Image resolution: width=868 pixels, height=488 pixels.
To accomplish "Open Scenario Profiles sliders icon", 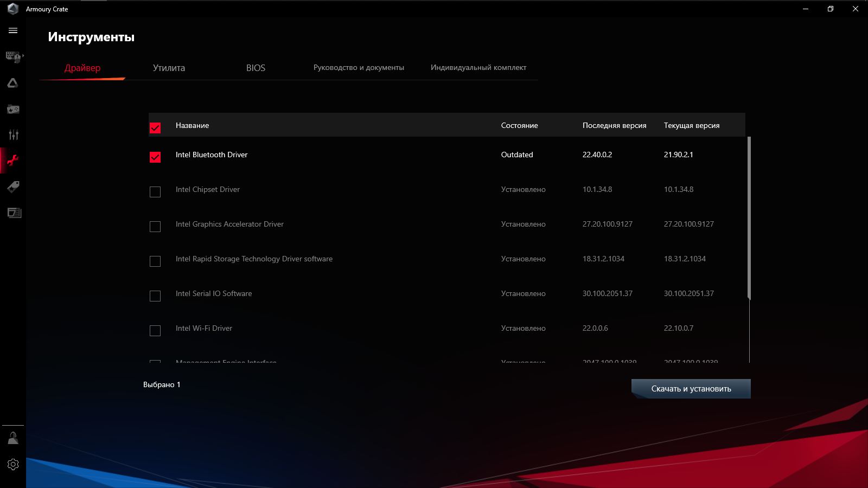I will click(x=13, y=134).
